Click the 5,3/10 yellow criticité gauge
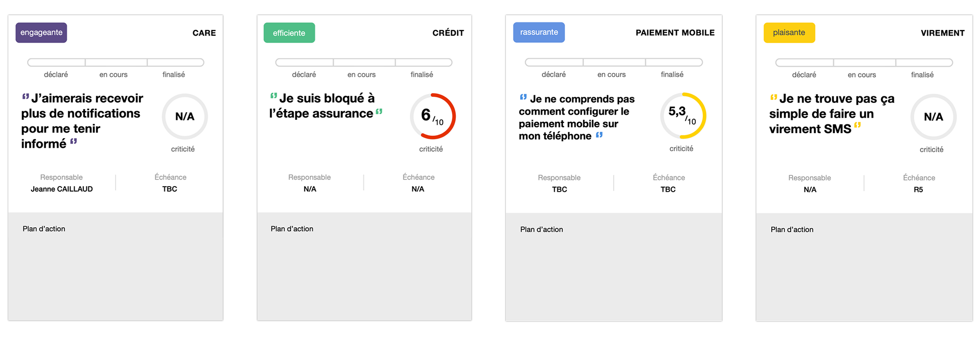 pyautogui.click(x=683, y=116)
